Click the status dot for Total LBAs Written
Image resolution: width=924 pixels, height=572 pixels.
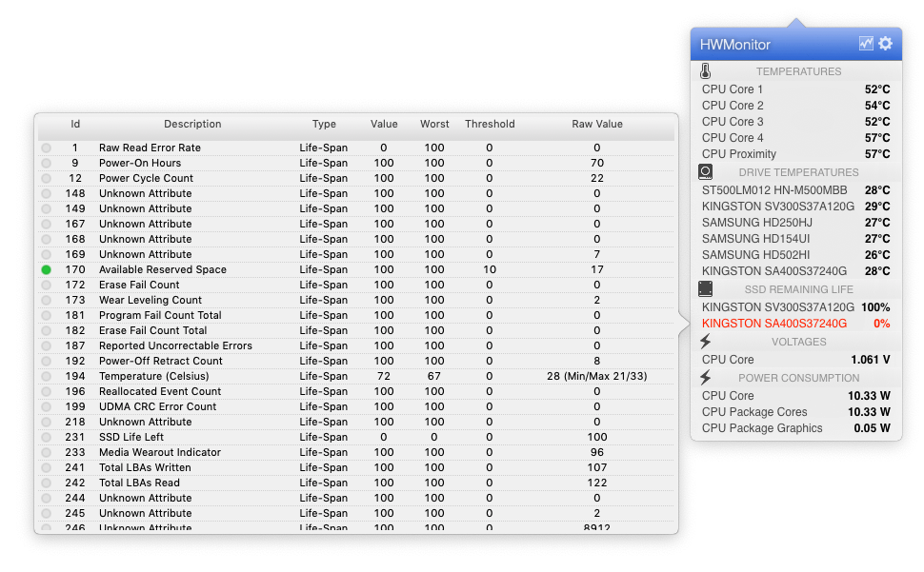tap(46, 468)
